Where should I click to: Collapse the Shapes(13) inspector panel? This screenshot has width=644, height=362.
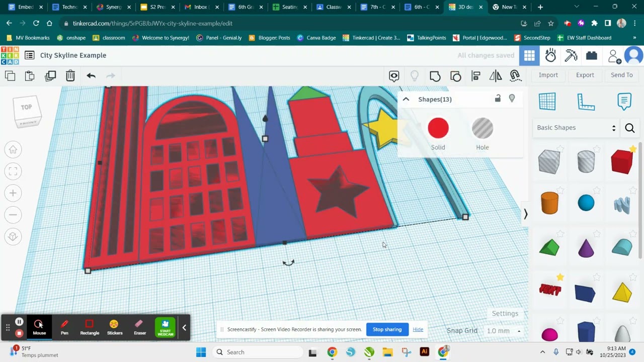pyautogui.click(x=406, y=99)
